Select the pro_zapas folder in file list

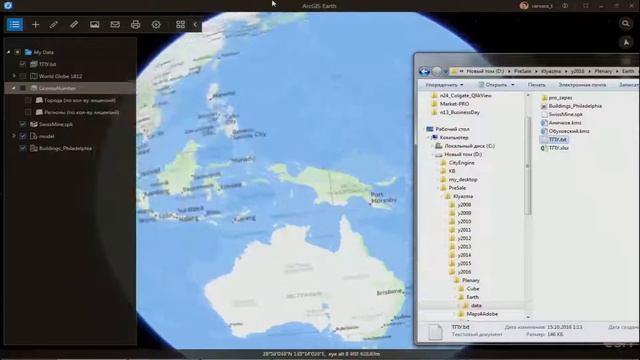(560, 98)
